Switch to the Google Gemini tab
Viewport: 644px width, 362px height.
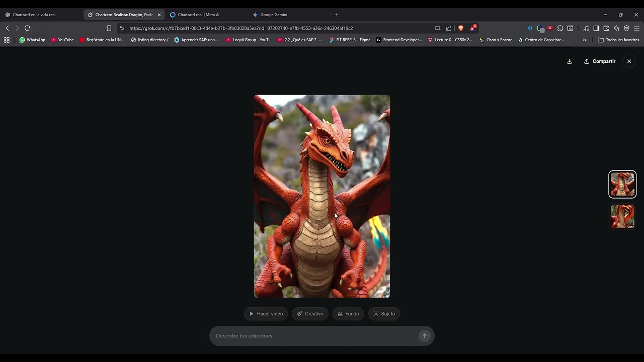pos(288,15)
